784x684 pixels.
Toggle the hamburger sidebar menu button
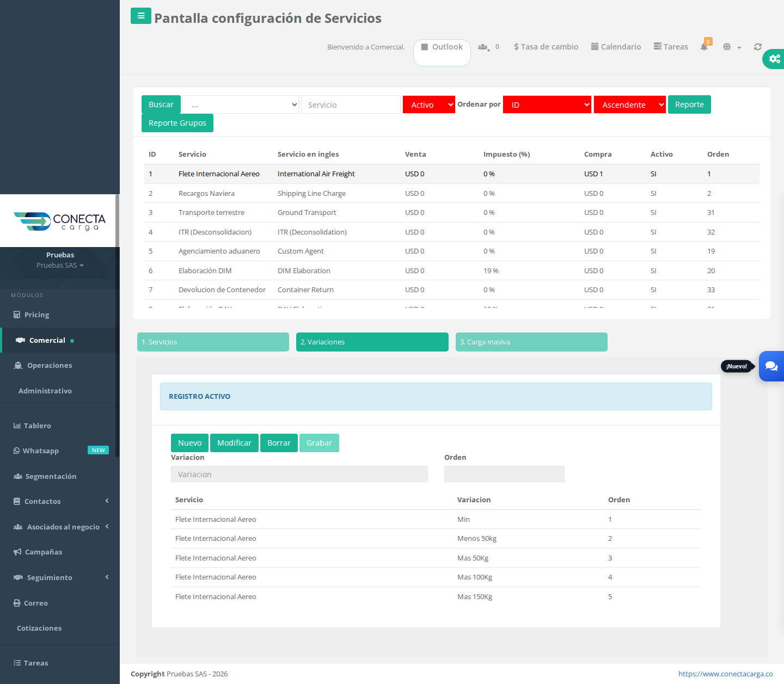[x=141, y=16]
